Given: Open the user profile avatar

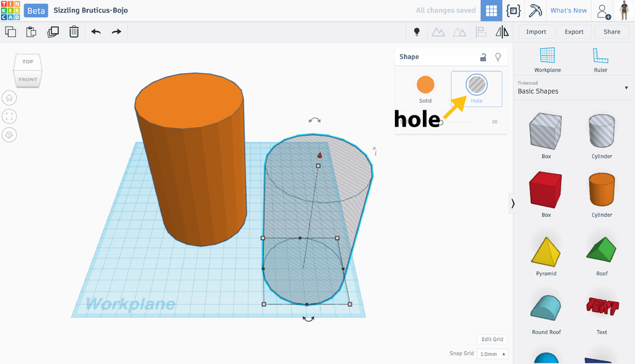Looking at the screenshot, I should point(624,11).
